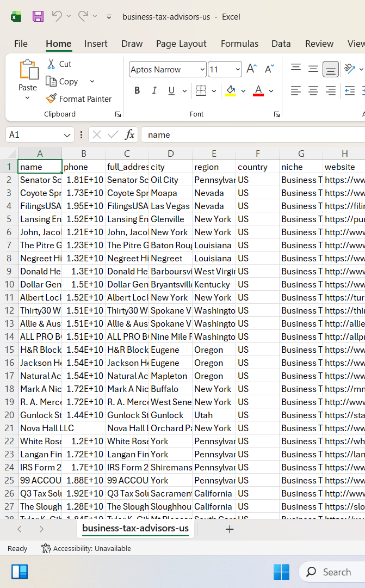Image resolution: width=365 pixels, height=588 pixels.
Task: Click the Enter checkmark in formula bar
Action: tap(113, 134)
